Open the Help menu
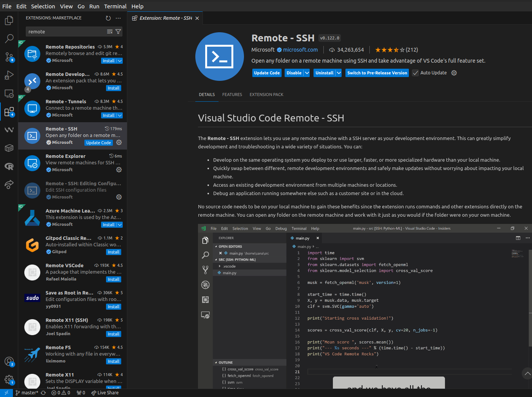 [138, 6]
